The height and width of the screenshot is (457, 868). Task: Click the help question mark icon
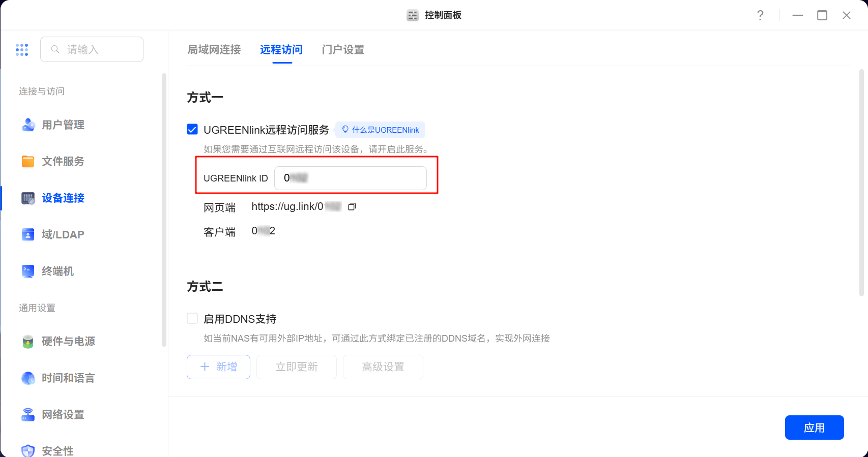click(760, 15)
